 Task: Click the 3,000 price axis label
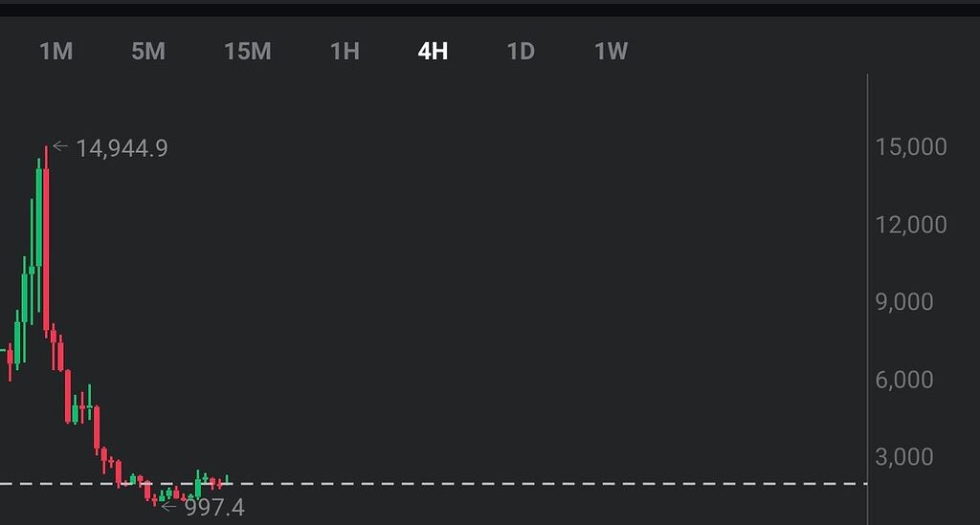(904, 457)
